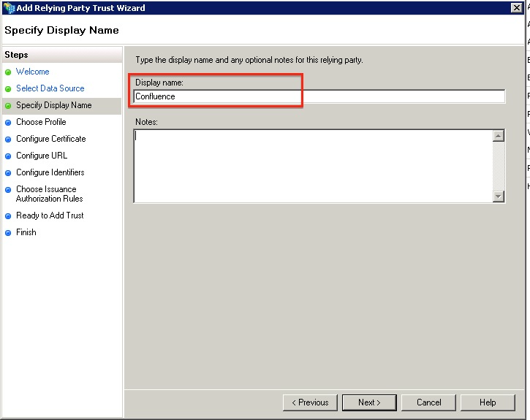Click the blue bullet beside Ready to Add Trust

[8, 216]
